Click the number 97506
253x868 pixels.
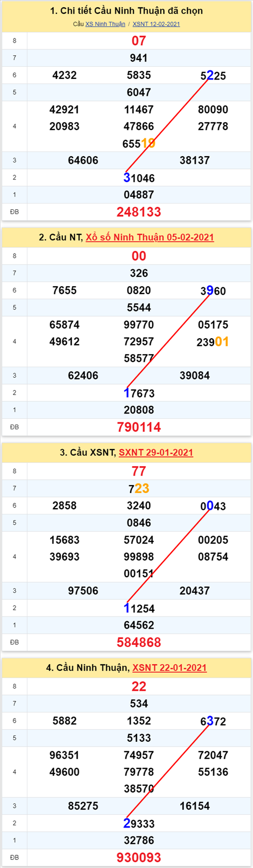(x=83, y=591)
